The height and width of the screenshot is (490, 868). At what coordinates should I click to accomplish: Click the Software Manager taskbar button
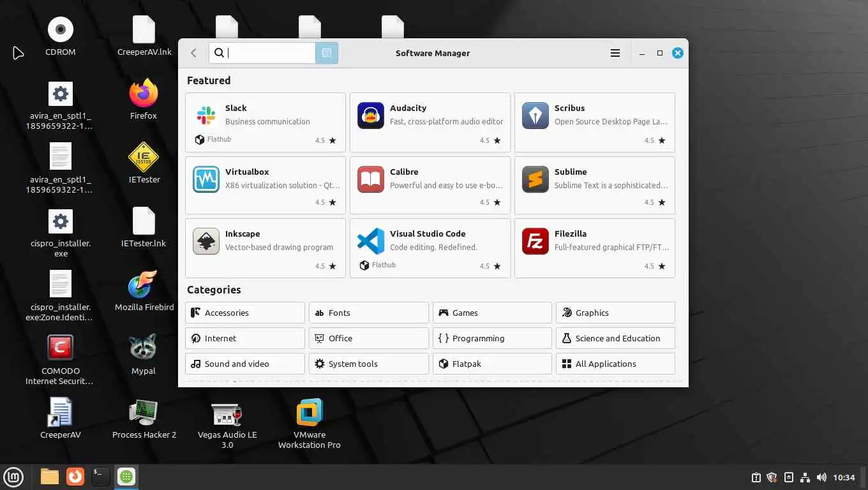[126, 476]
